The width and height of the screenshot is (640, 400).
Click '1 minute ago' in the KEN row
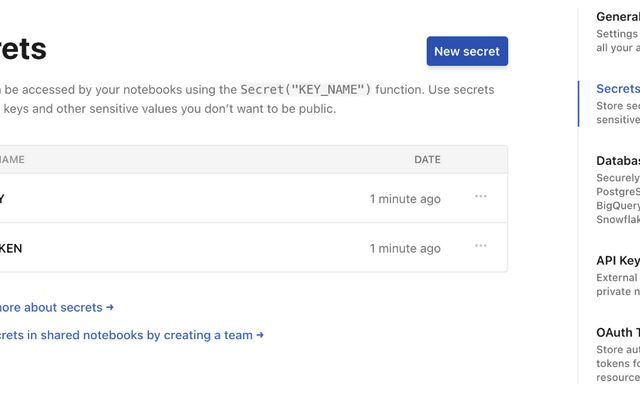pos(405,249)
